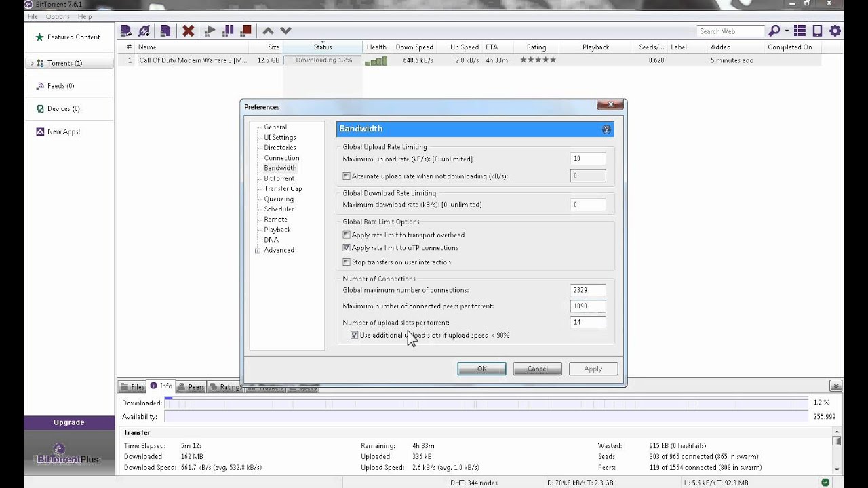The height and width of the screenshot is (488, 868).
Task: Click the red X Remove torrent icon
Action: [x=189, y=30]
